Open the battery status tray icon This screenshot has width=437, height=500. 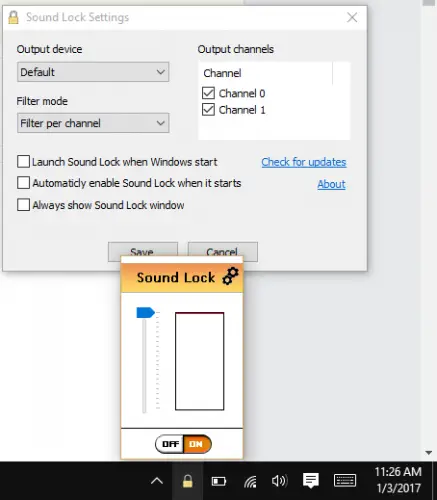click(x=219, y=481)
